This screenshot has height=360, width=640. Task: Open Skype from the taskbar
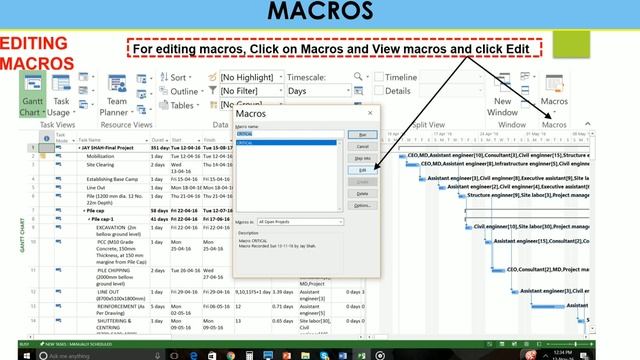324,356
